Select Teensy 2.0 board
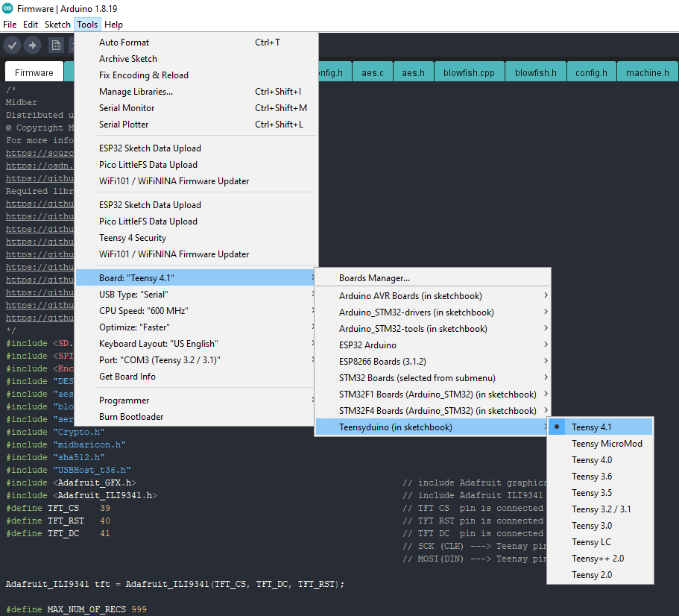Screen dimensions: 679x616 click(x=600, y=575)
